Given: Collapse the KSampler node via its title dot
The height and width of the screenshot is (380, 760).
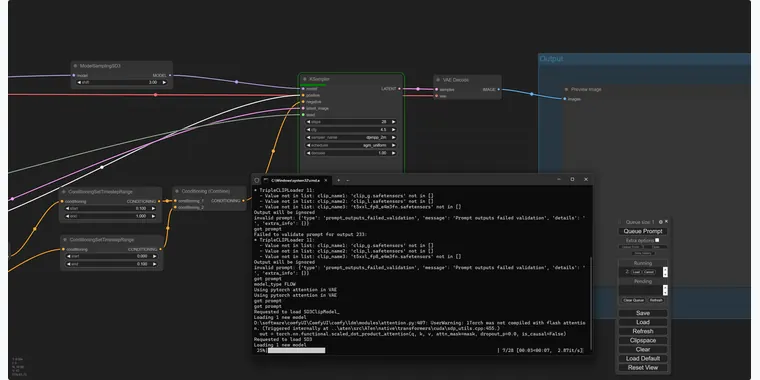Looking at the screenshot, I should click(304, 79).
